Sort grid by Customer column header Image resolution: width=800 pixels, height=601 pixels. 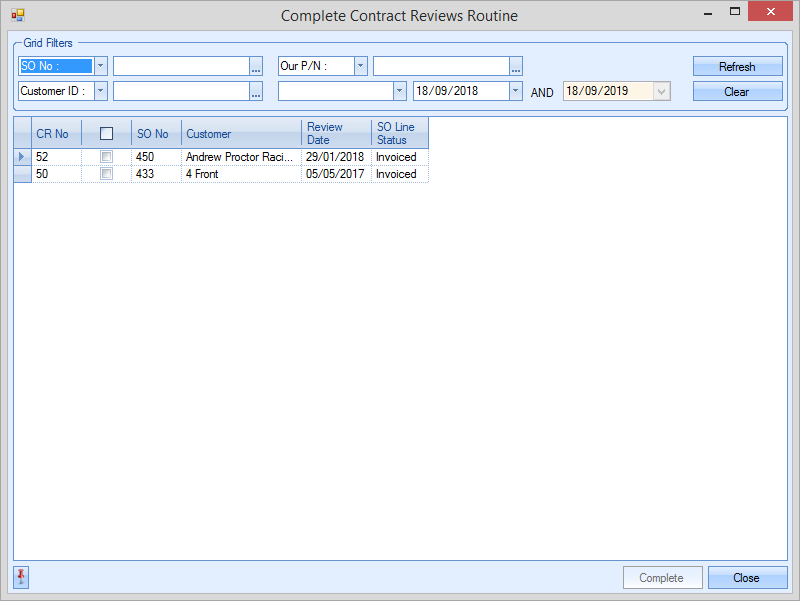241,133
